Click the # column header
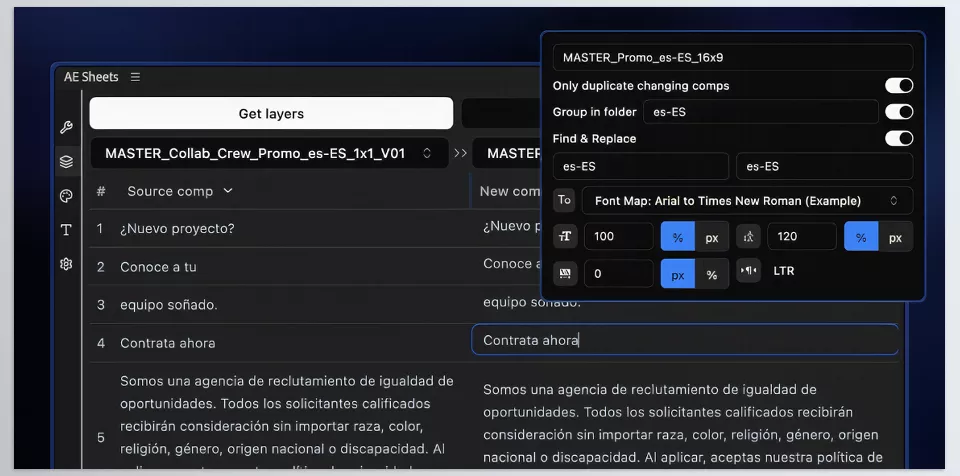Viewport: 960px width, 476px height. (101, 191)
